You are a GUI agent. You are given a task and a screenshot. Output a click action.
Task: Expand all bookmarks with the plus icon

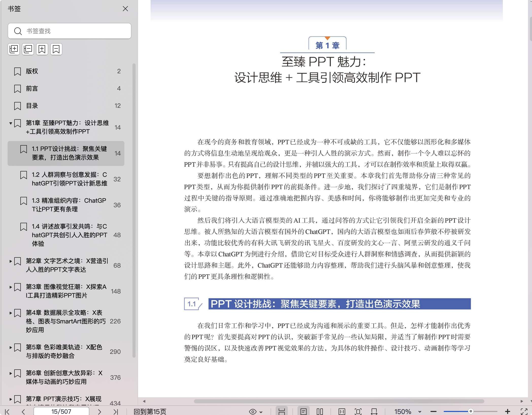[14, 49]
